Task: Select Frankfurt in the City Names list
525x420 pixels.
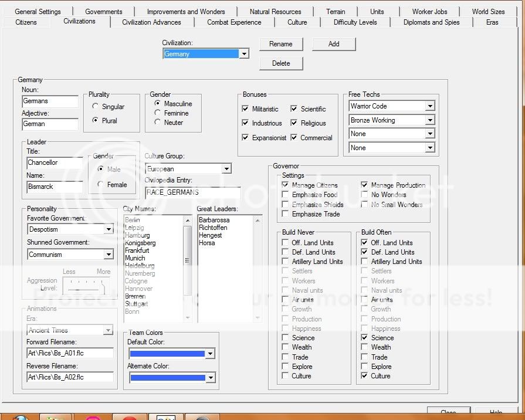Action: pyautogui.click(x=137, y=250)
